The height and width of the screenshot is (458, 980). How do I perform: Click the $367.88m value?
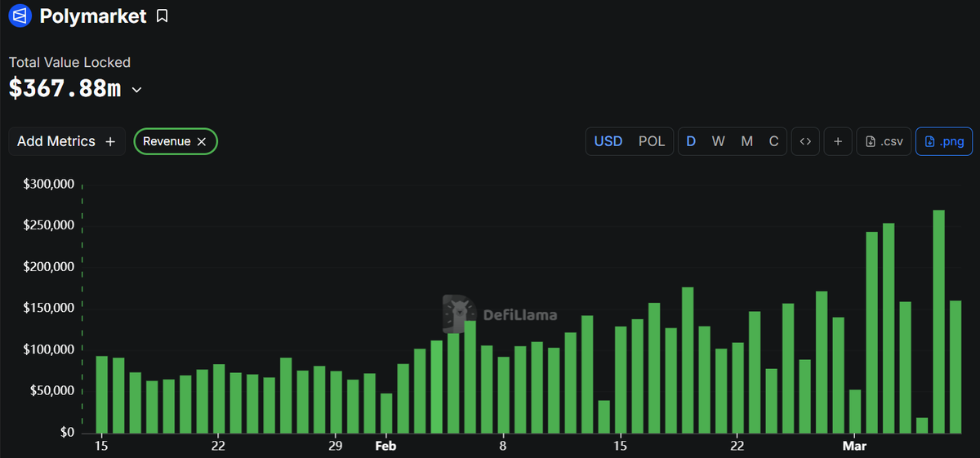tap(65, 89)
